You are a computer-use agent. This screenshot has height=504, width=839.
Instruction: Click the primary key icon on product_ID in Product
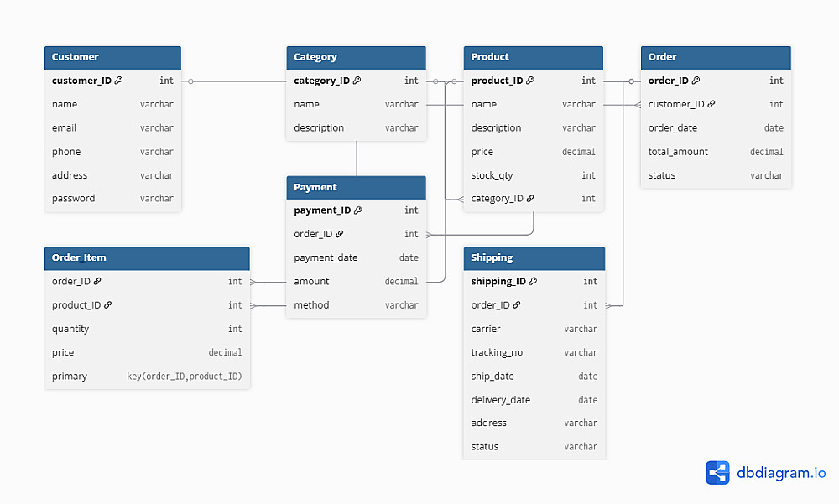pos(530,81)
